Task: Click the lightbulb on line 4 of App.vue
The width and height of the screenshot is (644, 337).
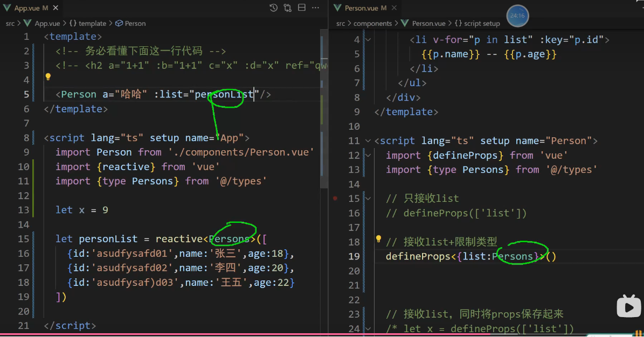Action: tap(48, 77)
